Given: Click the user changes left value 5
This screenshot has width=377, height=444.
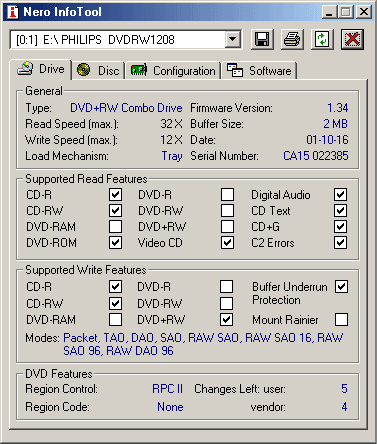Looking at the screenshot, I should [344, 389].
